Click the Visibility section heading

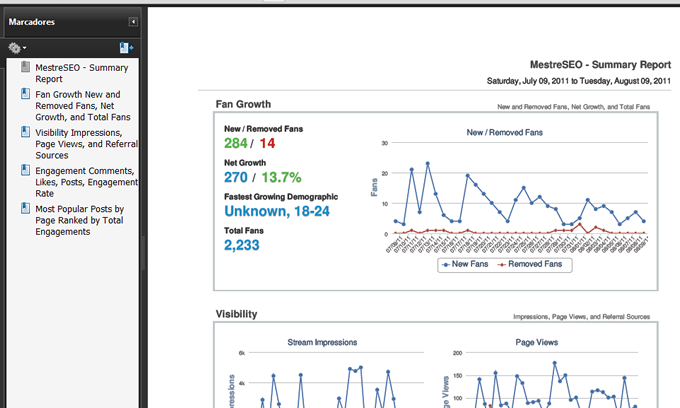pos(236,314)
